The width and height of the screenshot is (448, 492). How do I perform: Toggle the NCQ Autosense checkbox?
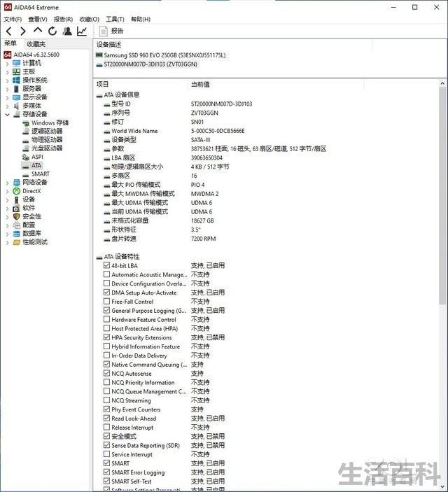106,373
